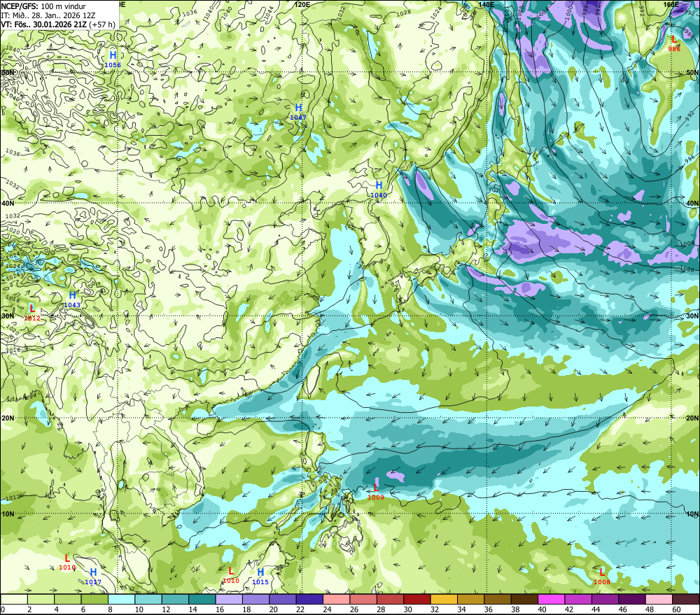This screenshot has height=615, width=700.
Task: Click the valid time line '30.01.2026 21Z (+57 h)'
Action: pyautogui.click(x=73, y=24)
